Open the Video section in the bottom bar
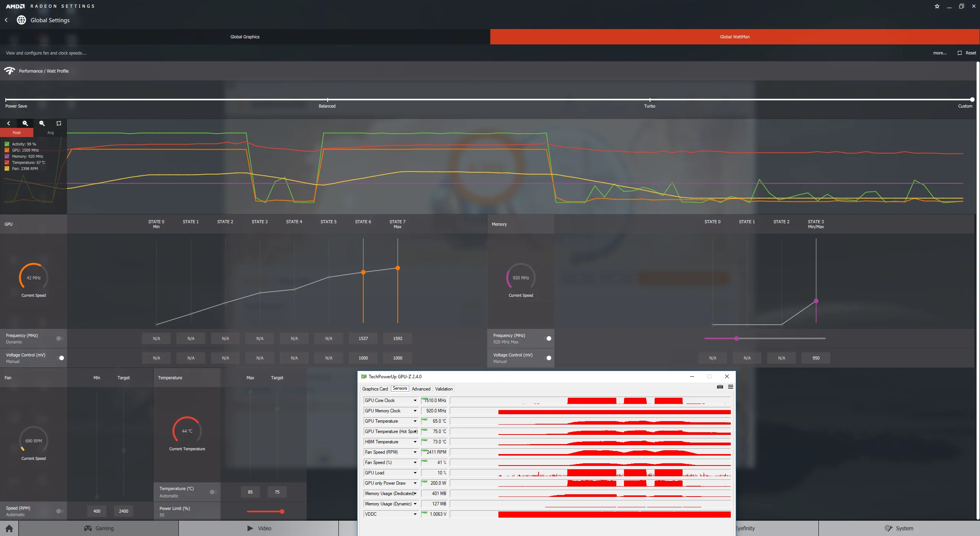 pyautogui.click(x=259, y=528)
